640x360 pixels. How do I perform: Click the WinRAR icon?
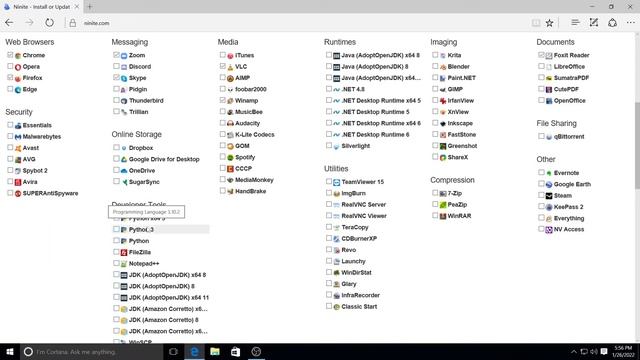click(443, 216)
